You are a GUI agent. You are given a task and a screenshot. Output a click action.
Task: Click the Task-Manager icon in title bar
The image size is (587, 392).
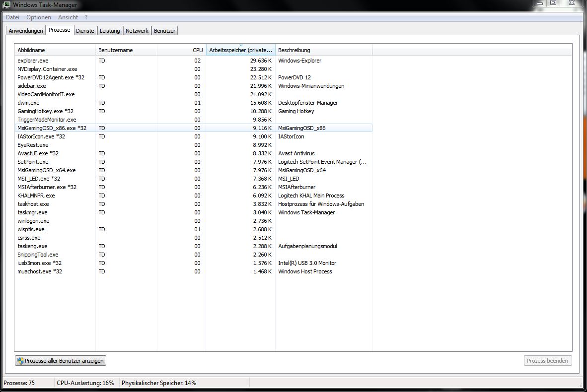point(6,4)
